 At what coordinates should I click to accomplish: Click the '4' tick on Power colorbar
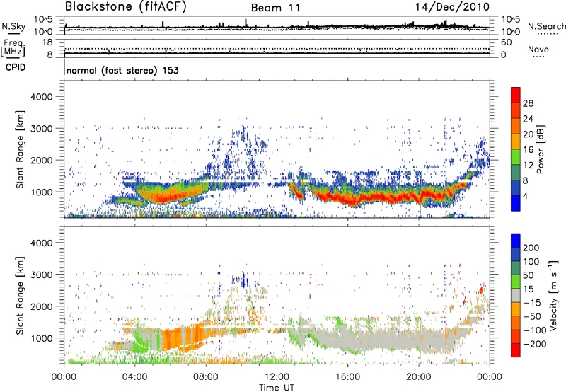pyautogui.click(x=525, y=196)
